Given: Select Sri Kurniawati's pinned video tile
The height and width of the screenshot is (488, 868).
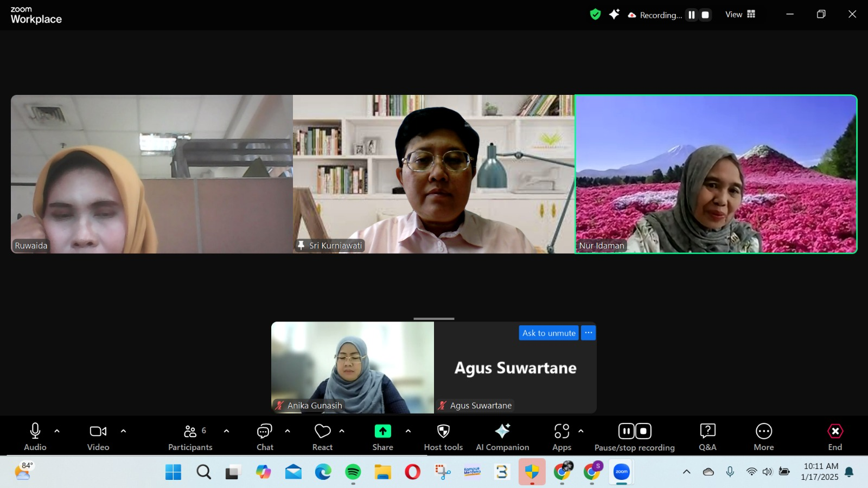Looking at the screenshot, I should point(434,174).
